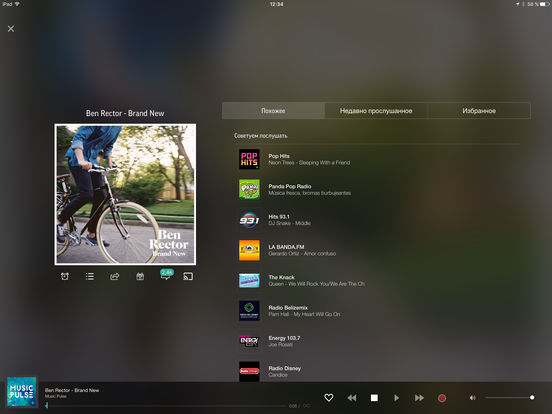The image size is (552, 414).
Task: Share the current song
Action: pos(114,276)
